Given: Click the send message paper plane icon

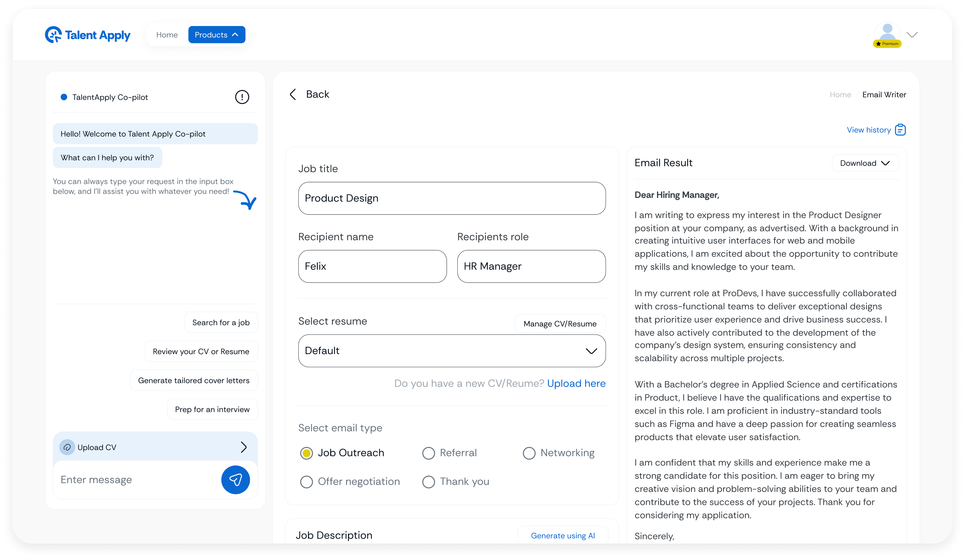Looking at the screenshot, I should coord(236,479).
